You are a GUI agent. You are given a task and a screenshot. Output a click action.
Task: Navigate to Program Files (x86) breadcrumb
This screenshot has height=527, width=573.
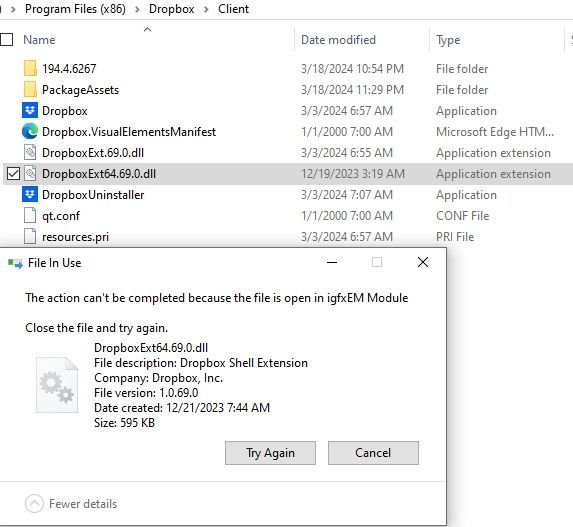point(75,9)
